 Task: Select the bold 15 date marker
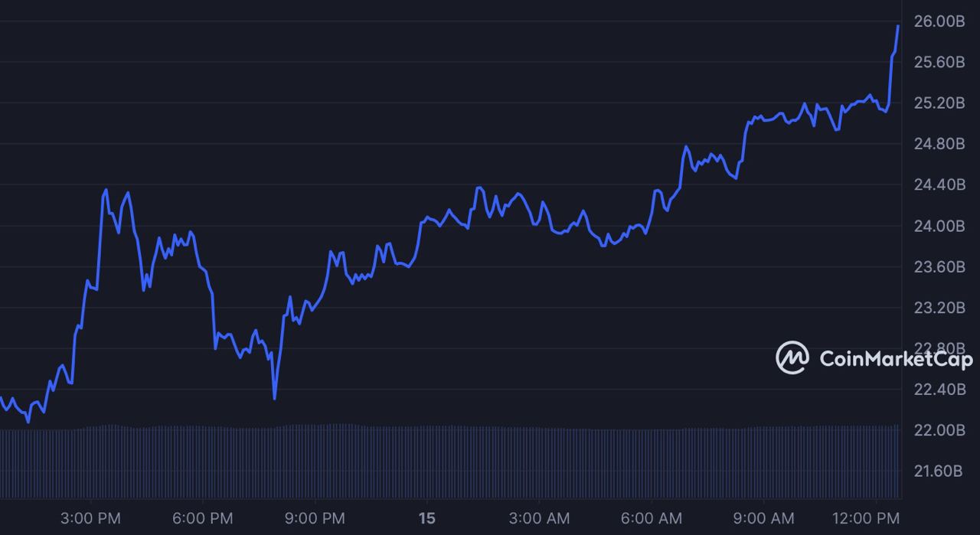[x=426, y=519]
